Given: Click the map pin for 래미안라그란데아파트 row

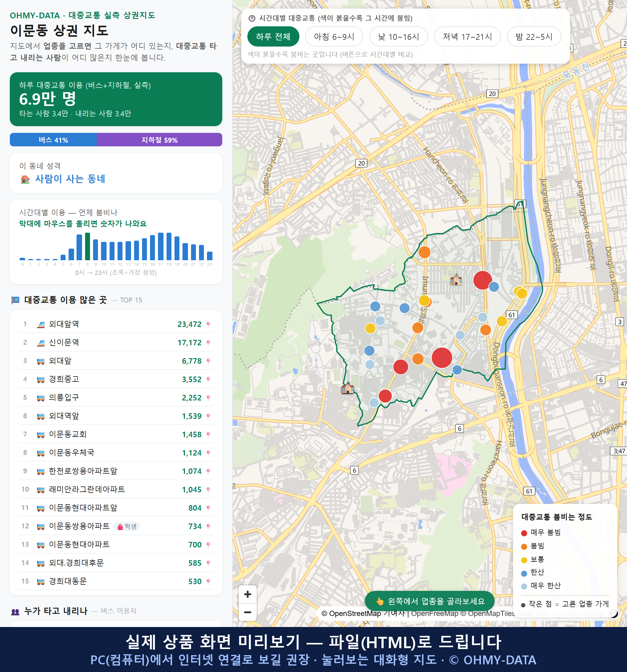Looking at the screenshot, I should [208, 490].
